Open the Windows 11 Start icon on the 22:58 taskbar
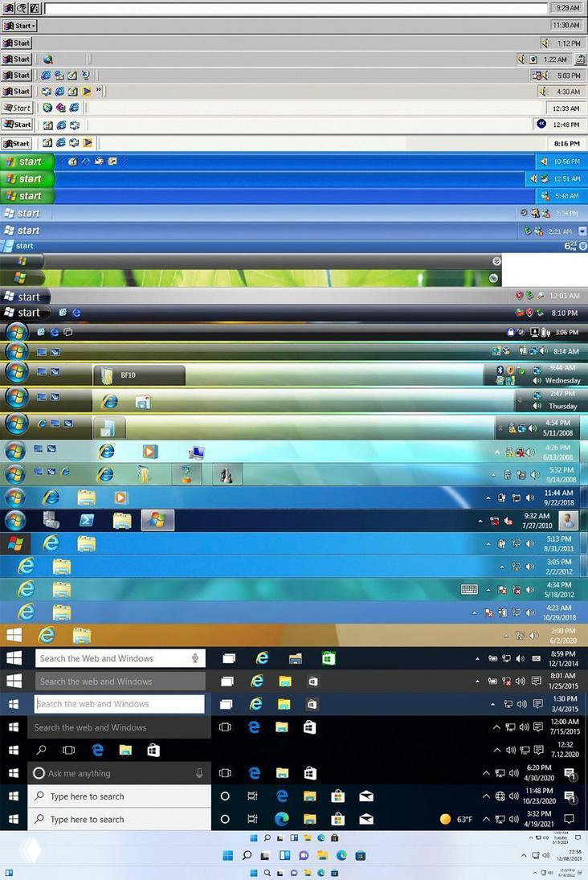The height and width of the screenshot is (880, 588). [228, 856]
